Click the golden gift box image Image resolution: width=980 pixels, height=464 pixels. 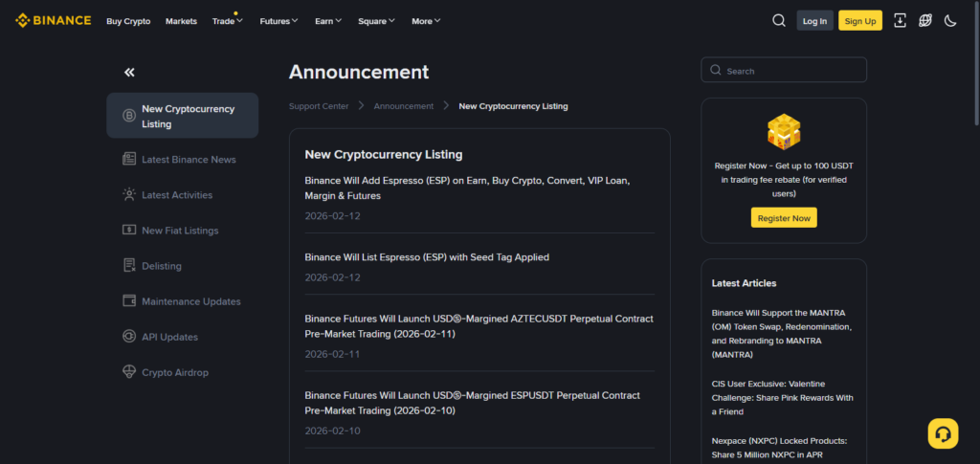click(x=784, y=132)
